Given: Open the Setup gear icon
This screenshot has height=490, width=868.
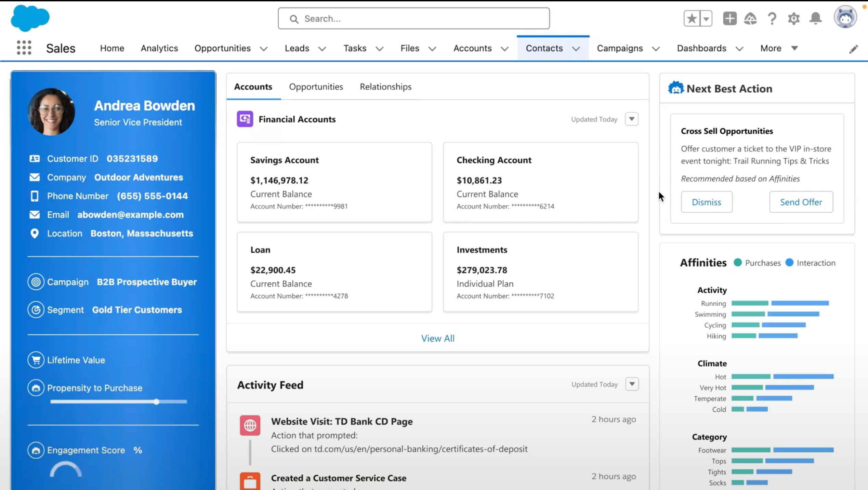Looking at the screenshot, I should (x=793, y=18).
